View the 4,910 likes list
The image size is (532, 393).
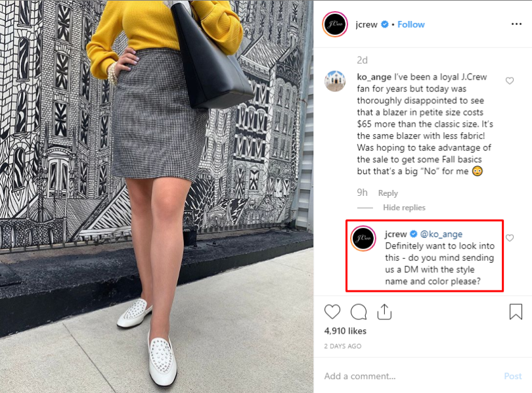pos(345,331)
